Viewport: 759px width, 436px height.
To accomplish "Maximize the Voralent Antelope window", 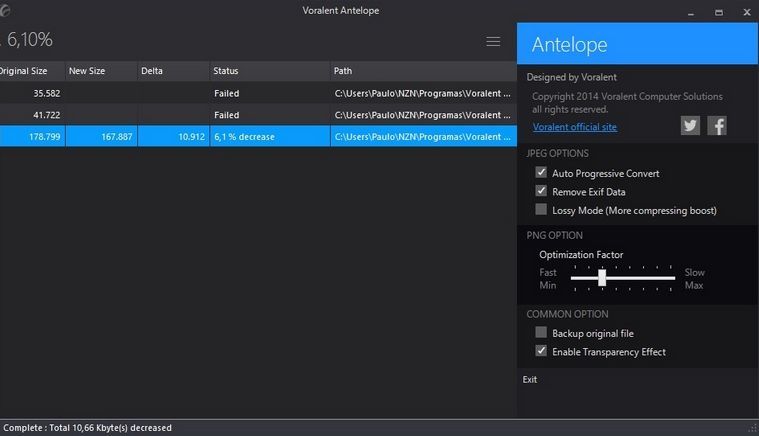I will pos(719,13).
